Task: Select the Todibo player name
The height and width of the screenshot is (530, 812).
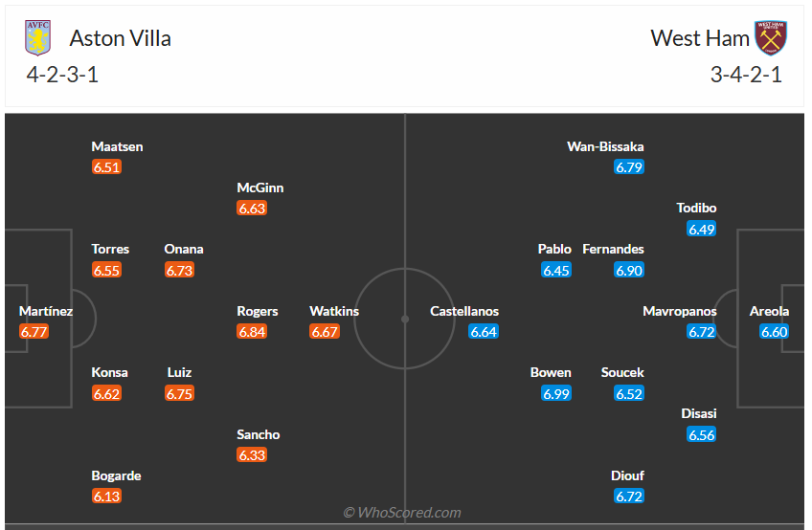Action: point(696,208)
